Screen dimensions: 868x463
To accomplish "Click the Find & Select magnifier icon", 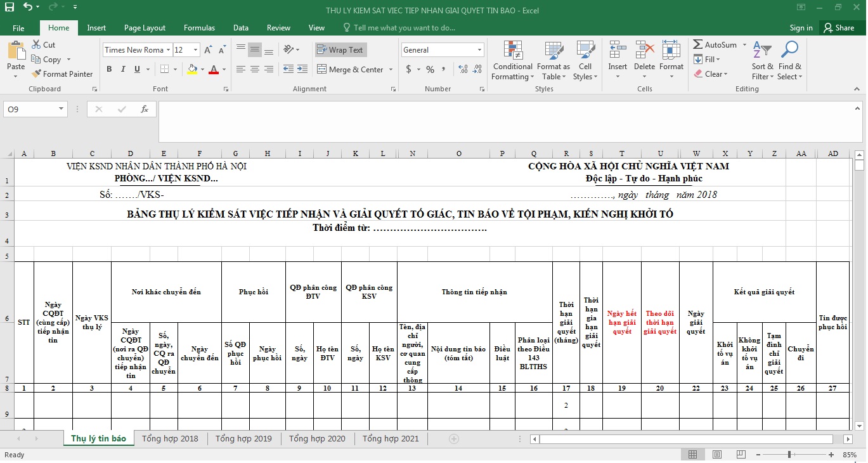I will click(789, 51).
